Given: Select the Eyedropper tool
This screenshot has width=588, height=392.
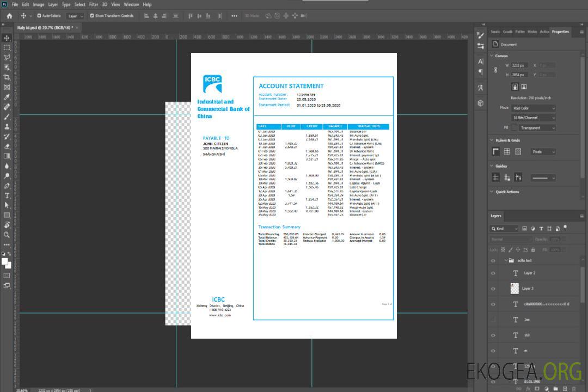Looking at the screenshot, I should coord(7,97).
